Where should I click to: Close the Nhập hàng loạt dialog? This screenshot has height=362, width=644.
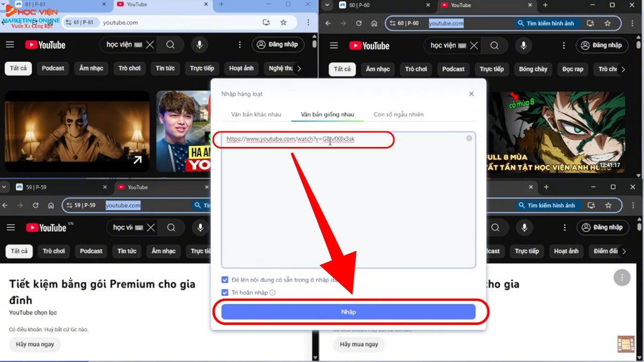[x=471, y=94]
